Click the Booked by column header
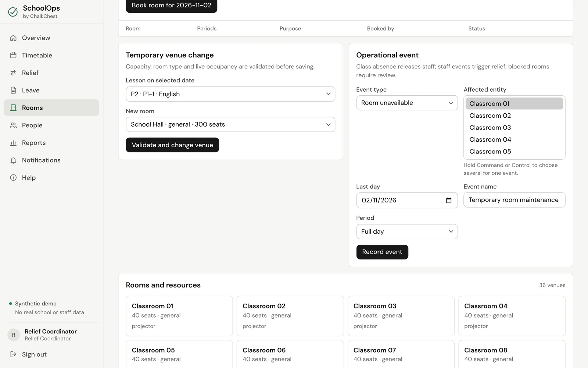This screenshot has width=588, height=368. click(380, 29)
